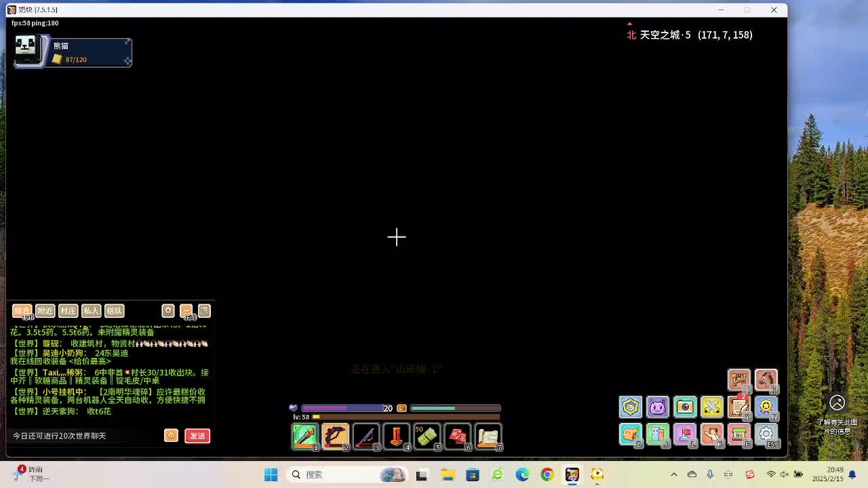Select the red pillar in hotbar slot 4
Viewport: 868px width, 488px height.
point(396,436)
